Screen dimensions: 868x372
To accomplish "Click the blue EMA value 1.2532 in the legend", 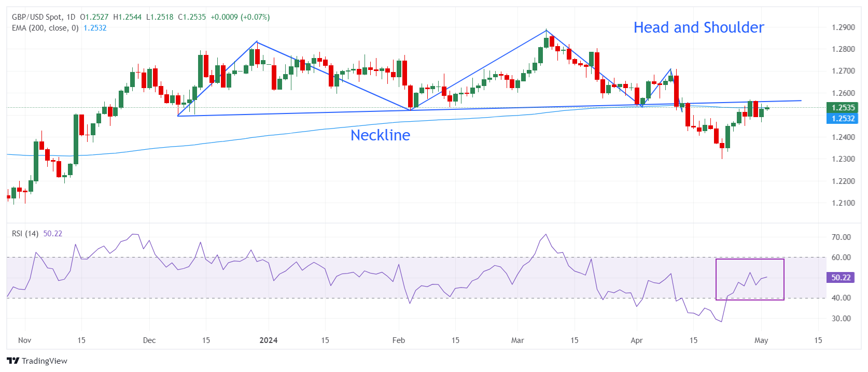I will click(x=95, y=28).
